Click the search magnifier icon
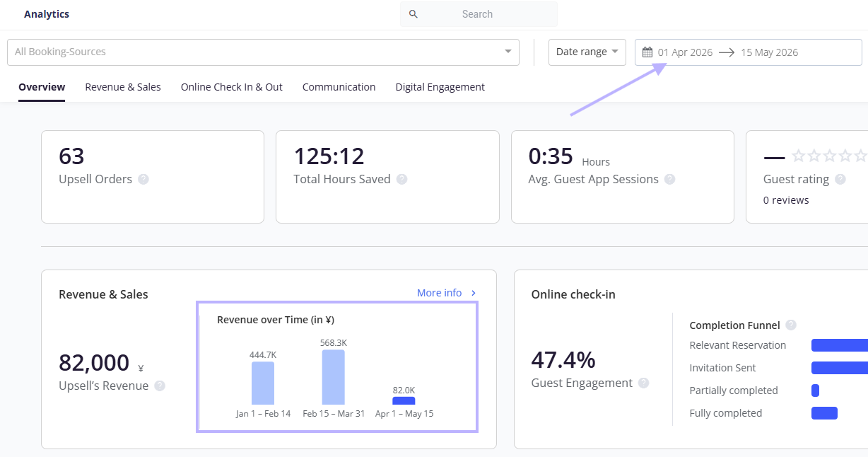Screen dimensions: 868x457 tap(414, 14)
